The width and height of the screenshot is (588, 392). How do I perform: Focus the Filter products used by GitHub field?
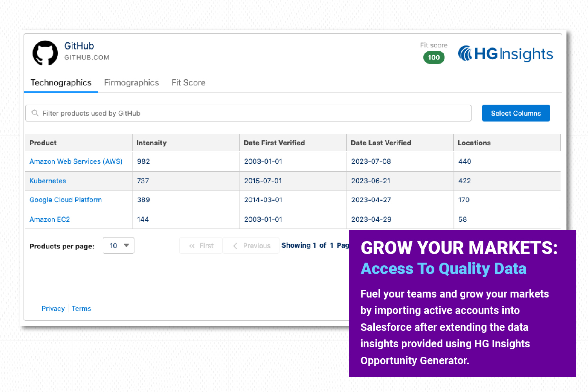click(x=251, y=113)
